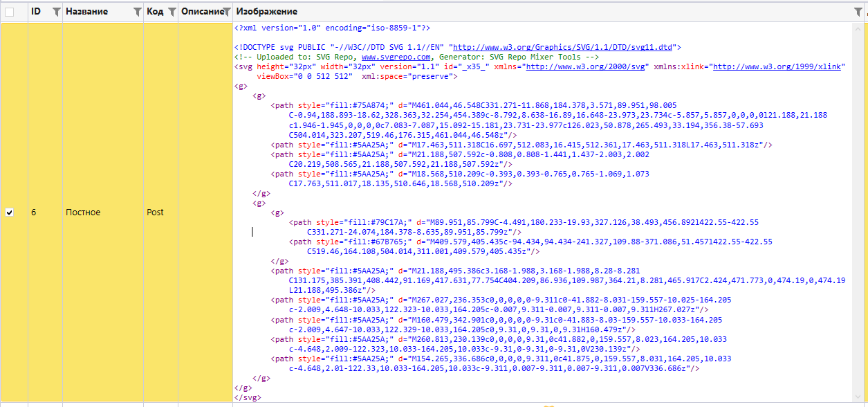Click the Post code cell
868x407 pixels.
point(155,212)
